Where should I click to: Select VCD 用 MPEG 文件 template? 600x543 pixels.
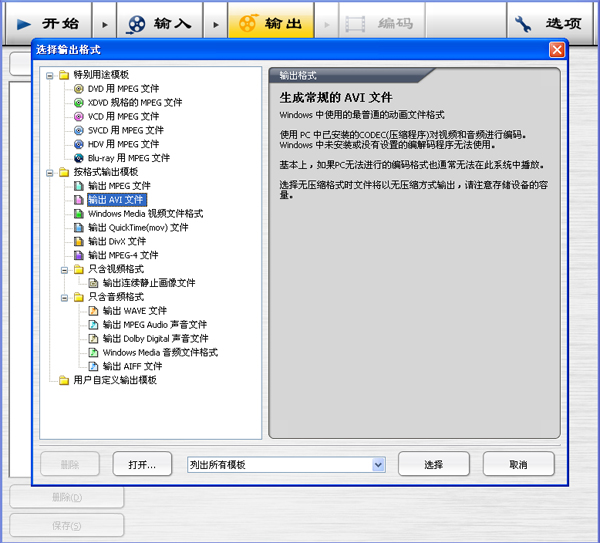click(x=123, y=116)
